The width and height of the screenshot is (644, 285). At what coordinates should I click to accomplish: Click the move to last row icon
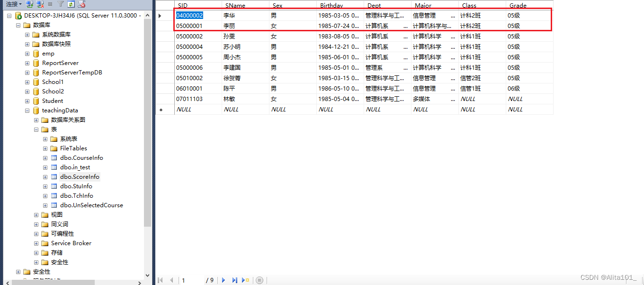(x=234, y=280)
